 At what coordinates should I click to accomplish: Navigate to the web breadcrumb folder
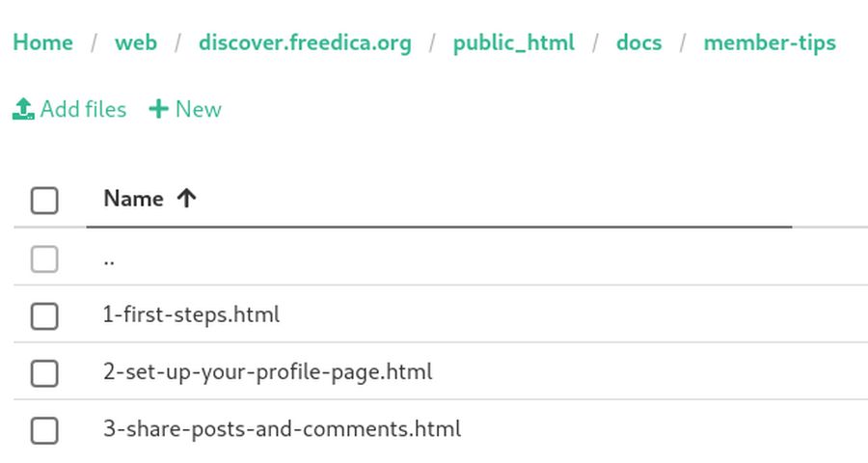(x=136, y=43)
